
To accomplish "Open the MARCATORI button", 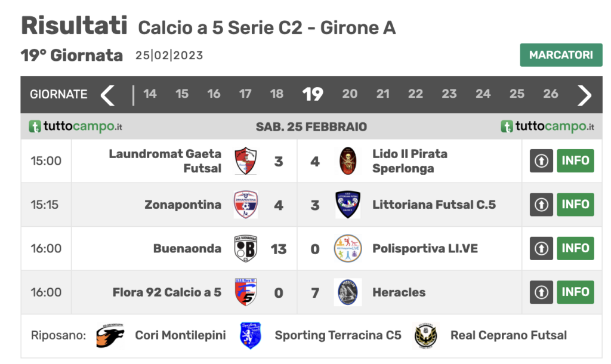I will tap(561, 55).
